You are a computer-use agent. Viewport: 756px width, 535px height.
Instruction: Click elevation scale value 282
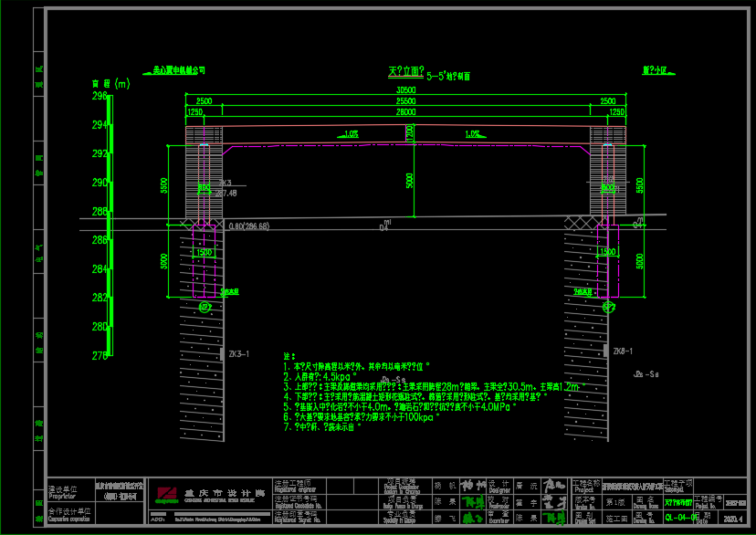[100, 298]
